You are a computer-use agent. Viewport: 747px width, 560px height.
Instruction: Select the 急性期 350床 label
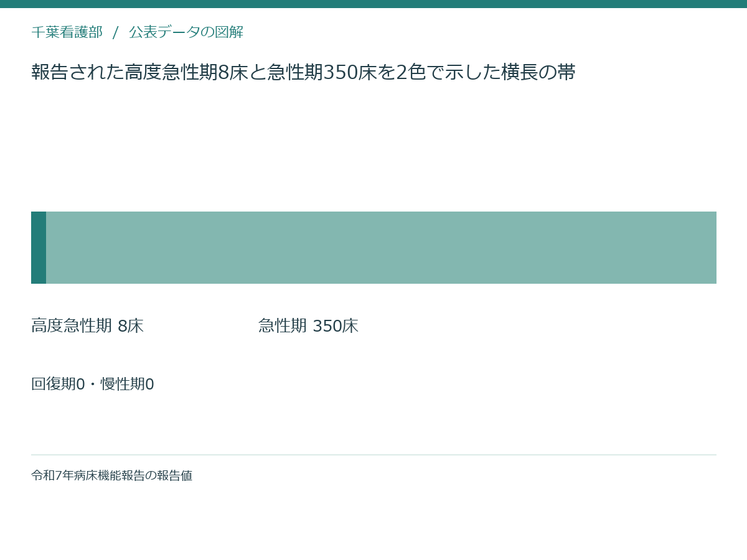point(308,326)
